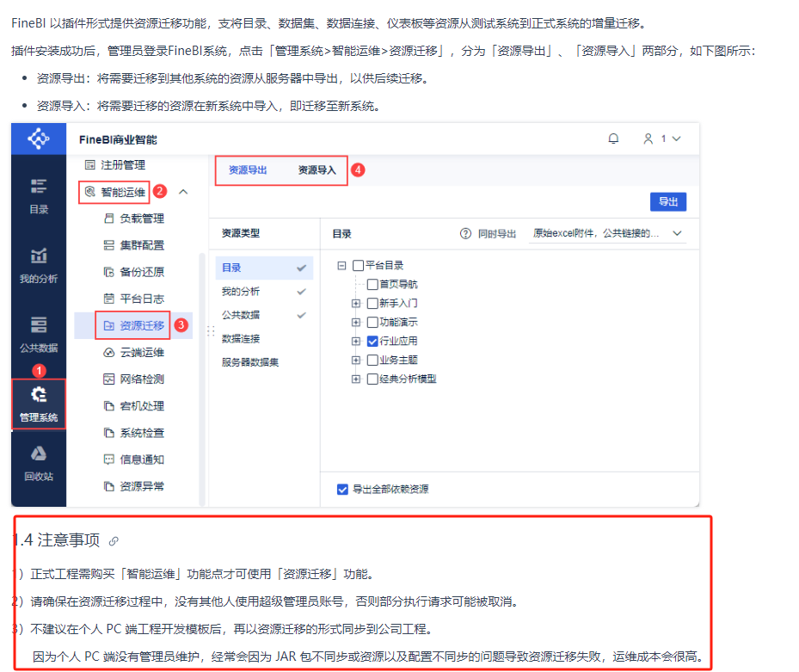799x672 pixels.
Task: Click the FineBI商业智能 title
Action: [118, 139]
